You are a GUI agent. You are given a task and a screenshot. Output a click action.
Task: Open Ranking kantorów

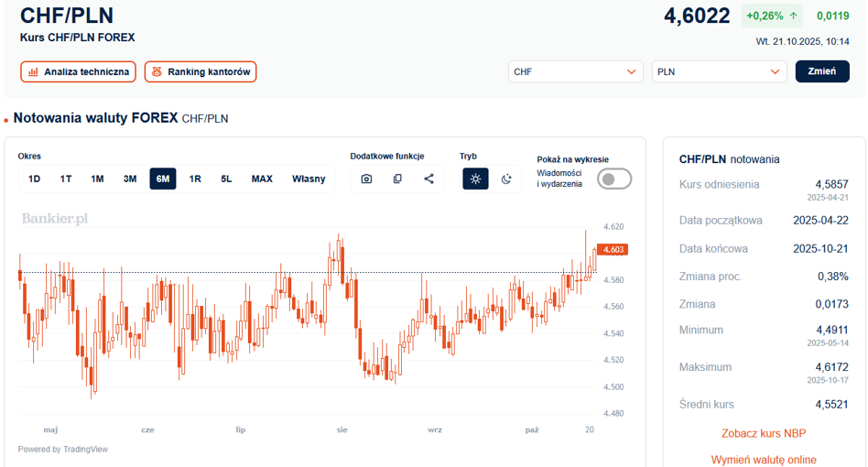point(200,71)
